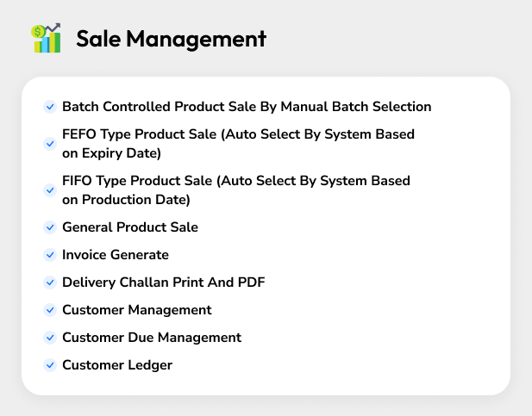Click check icon beside Delivery Challan Print
This screenshot has width=532, height=416.
pyautogui.click(x=50, y=283)
